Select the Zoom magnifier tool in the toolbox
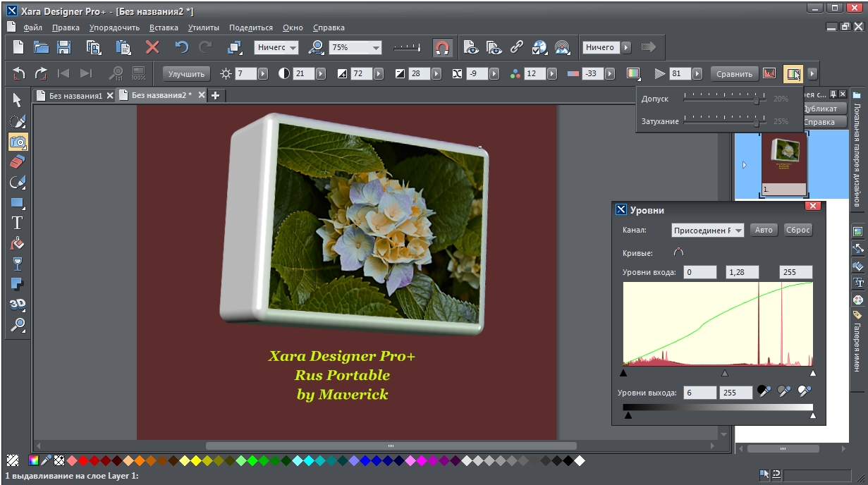 tap(18, 325)
